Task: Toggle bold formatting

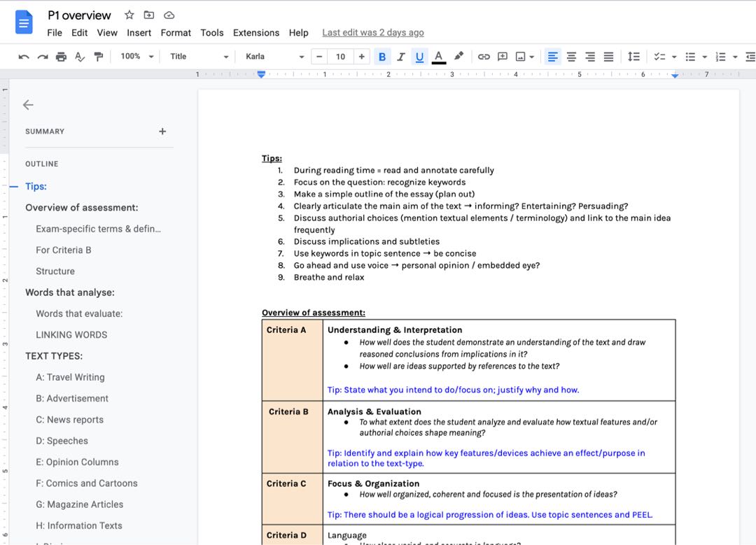Action: click(x=382, y=56)
